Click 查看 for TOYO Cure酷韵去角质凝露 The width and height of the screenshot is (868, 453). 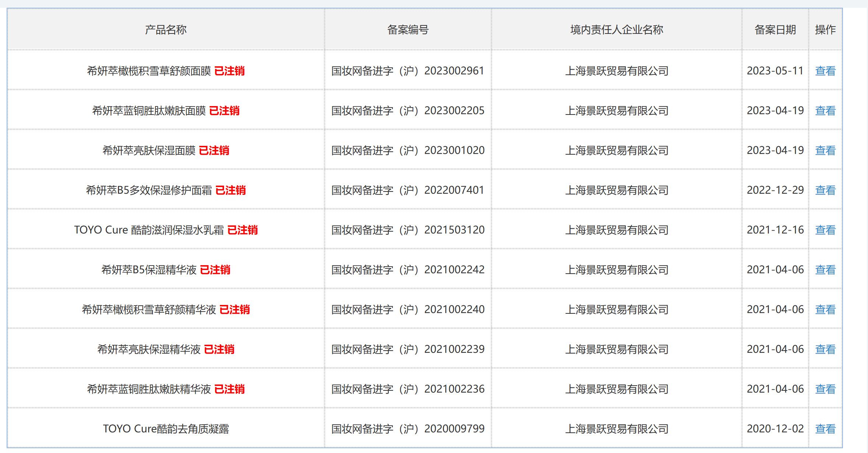(x=825, y=429)
